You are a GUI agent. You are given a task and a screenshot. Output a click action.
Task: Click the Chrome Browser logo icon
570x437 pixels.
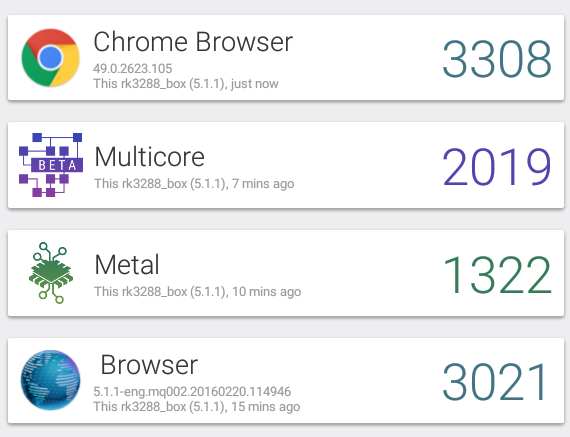point(51,58)
